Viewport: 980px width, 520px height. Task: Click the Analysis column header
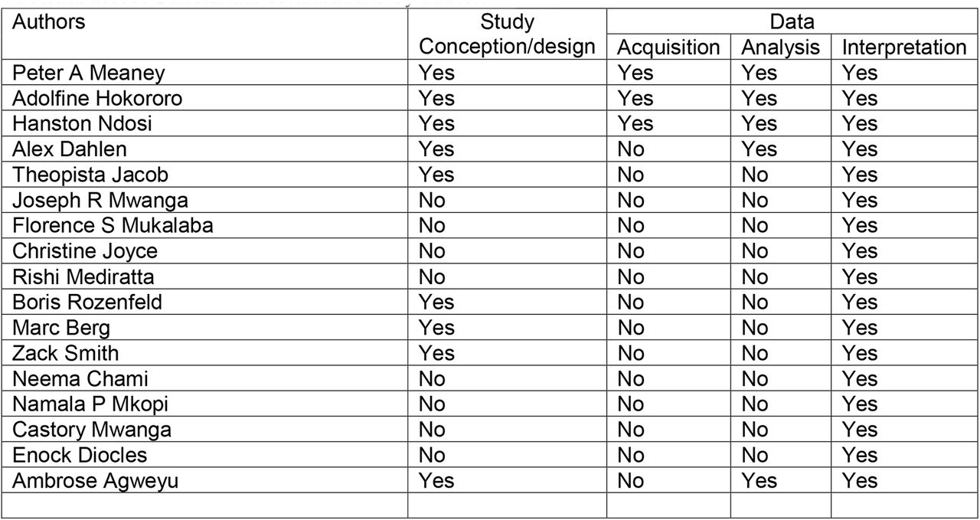(x=780, y=47)
